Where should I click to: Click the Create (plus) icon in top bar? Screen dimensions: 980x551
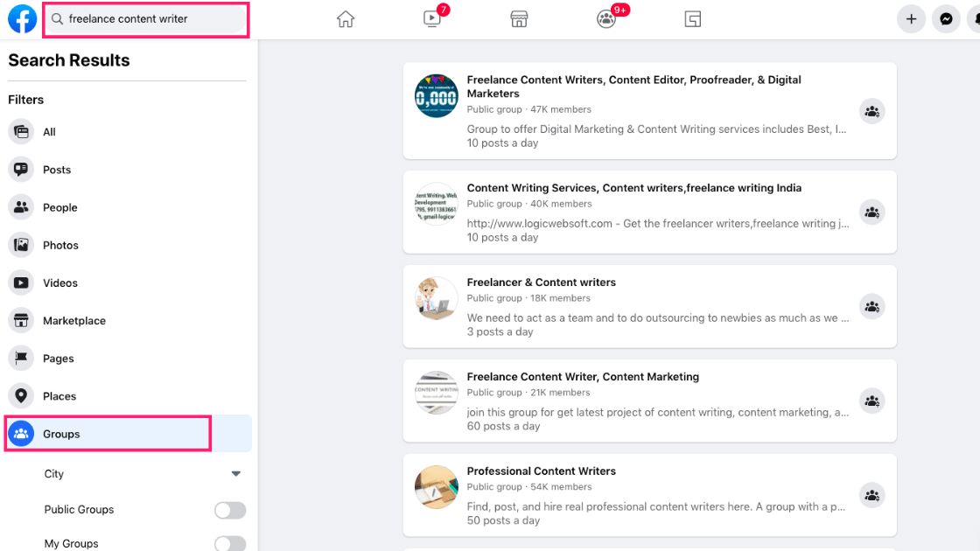point(911,18)
